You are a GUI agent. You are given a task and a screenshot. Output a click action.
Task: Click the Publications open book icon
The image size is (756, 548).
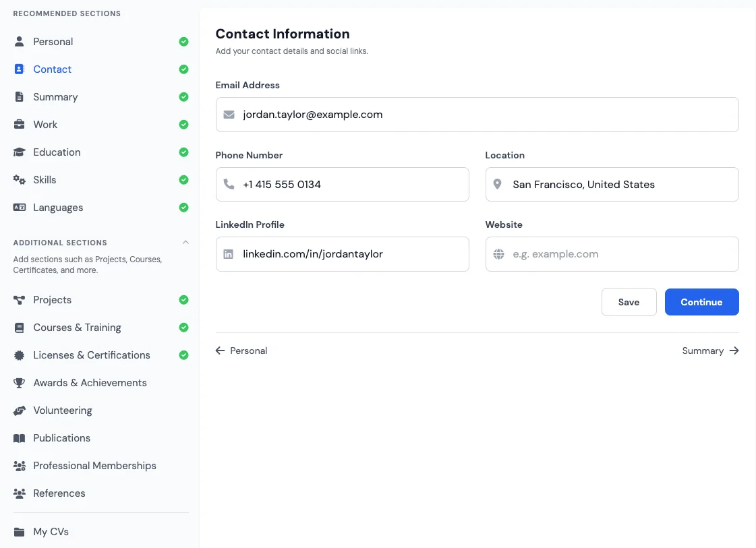[20, 438]
